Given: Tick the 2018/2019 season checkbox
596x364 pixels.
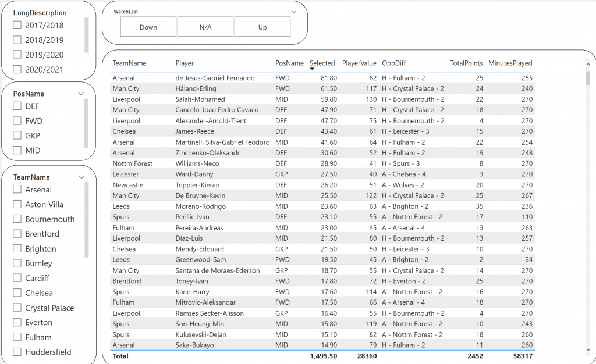Looking at the screenshot, I should coord(17,40).
